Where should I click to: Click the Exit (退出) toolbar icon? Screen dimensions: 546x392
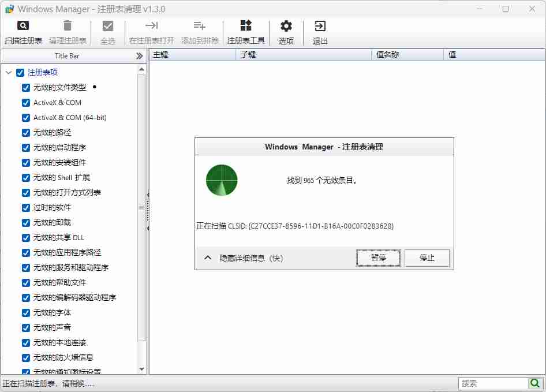[320, 26]
